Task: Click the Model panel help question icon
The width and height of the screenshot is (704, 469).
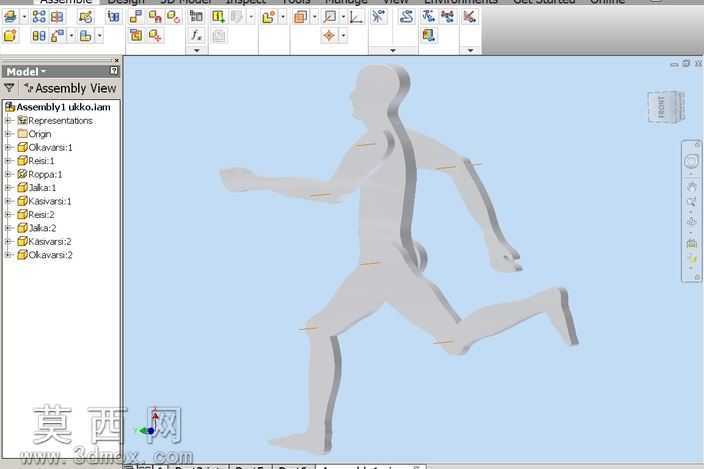Action: (x=114, y=70)
